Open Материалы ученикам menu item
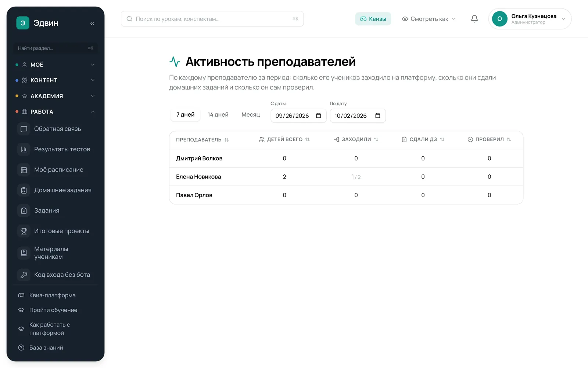 coord(55,253)
